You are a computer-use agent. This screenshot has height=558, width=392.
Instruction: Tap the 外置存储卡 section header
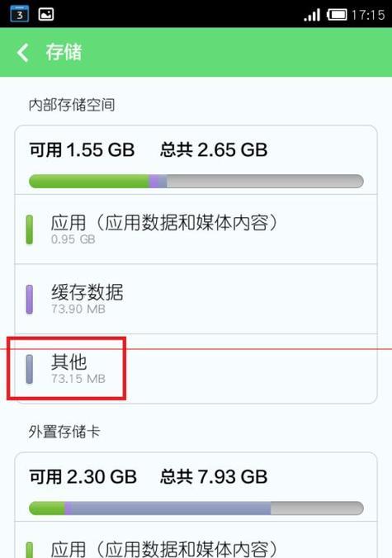[x=64, y=432]
